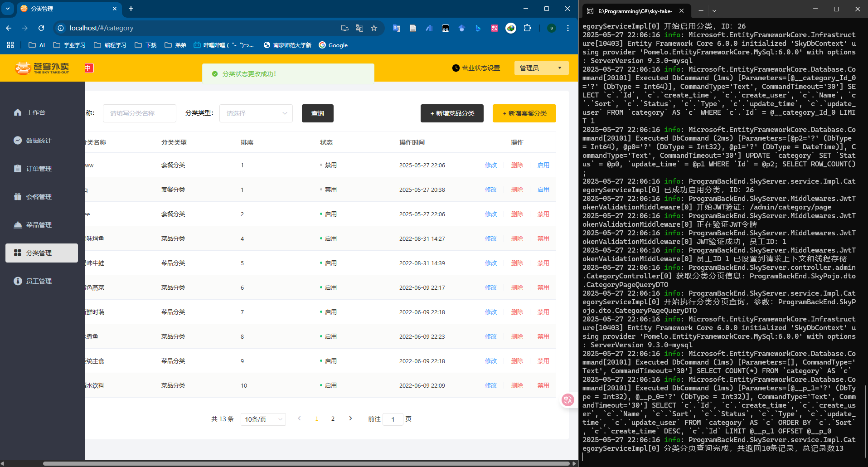Screen dimensions: 868x467
Task: Disable the ee category via 禁用
Action: [x=543, y=214]
